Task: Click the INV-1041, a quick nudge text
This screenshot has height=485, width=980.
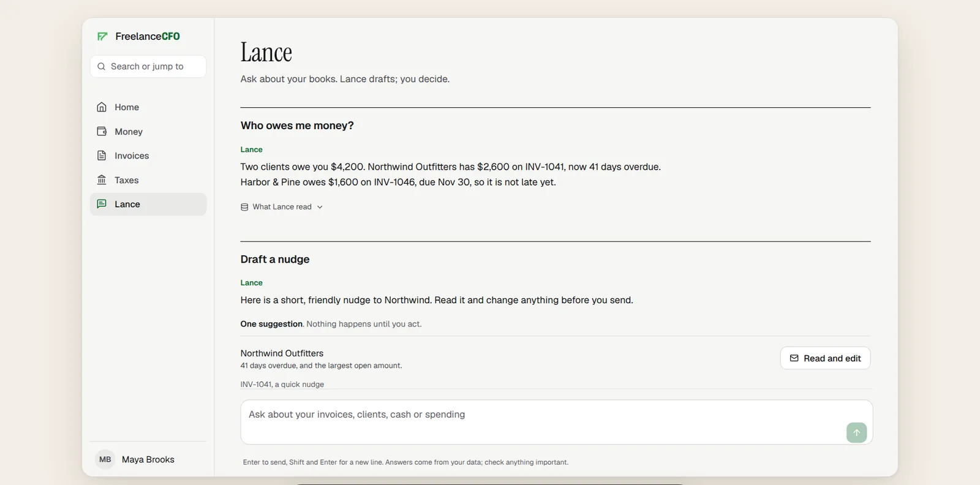Action: click(282, 384)
